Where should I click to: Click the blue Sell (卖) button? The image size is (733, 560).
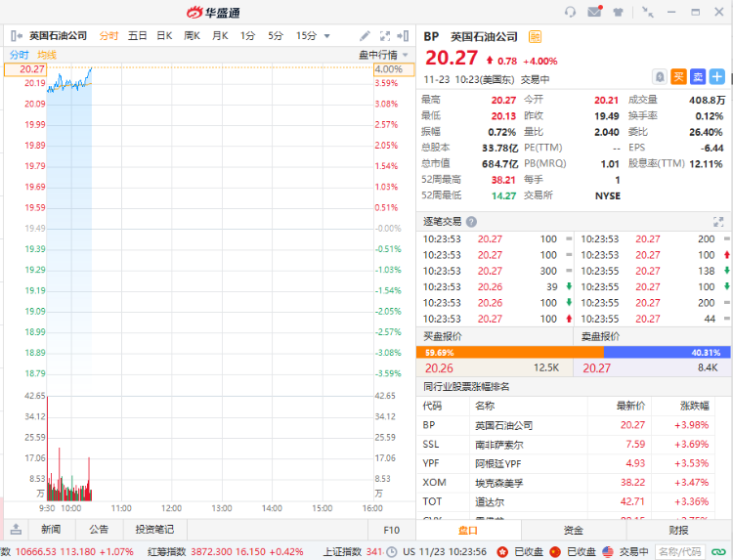[698, 76]
